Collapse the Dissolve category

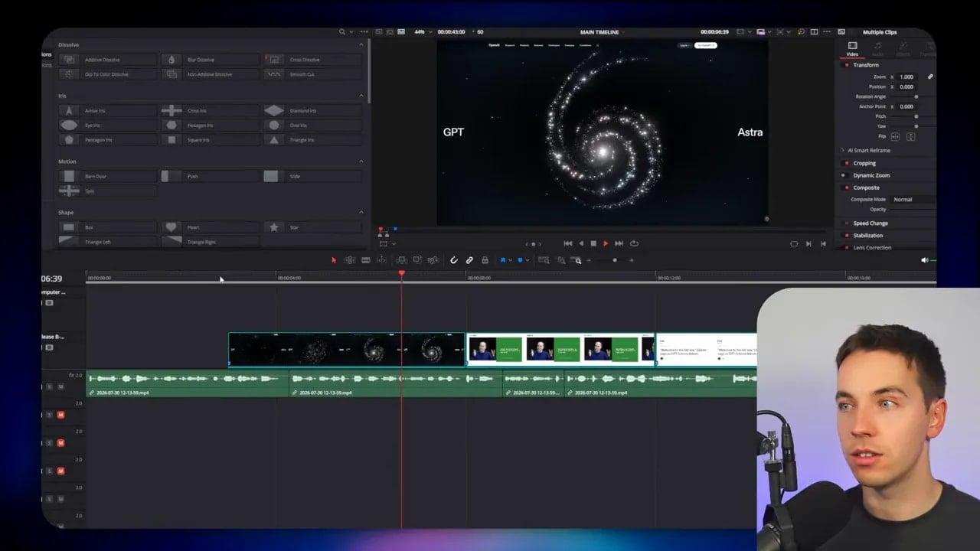click(361, 44)
